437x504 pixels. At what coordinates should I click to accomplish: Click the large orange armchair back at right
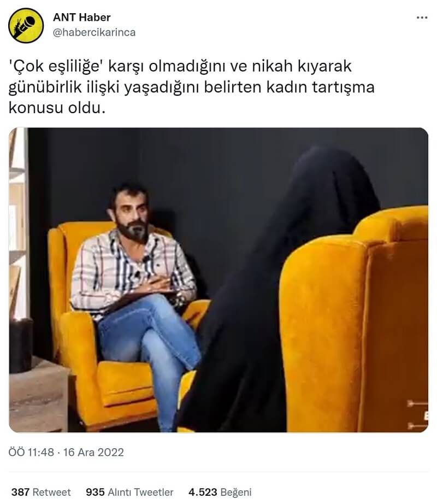click(355, 321)
